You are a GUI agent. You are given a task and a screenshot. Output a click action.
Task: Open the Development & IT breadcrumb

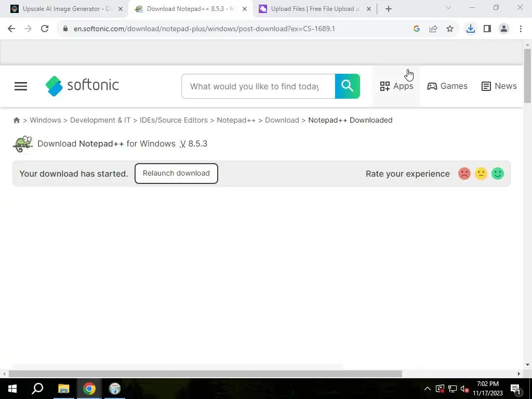(100, 120)
